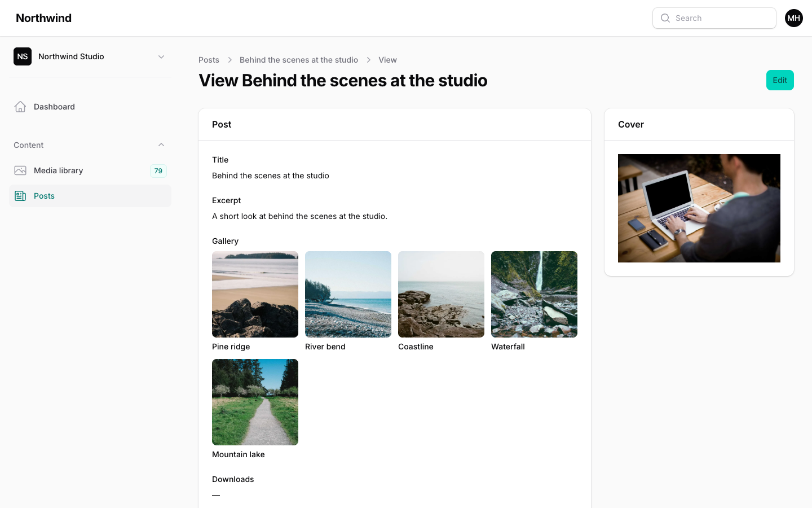This screenshot has height=508, width=812.
Task: Click the 'Pine ridge' caption
Action: point(231,347)
